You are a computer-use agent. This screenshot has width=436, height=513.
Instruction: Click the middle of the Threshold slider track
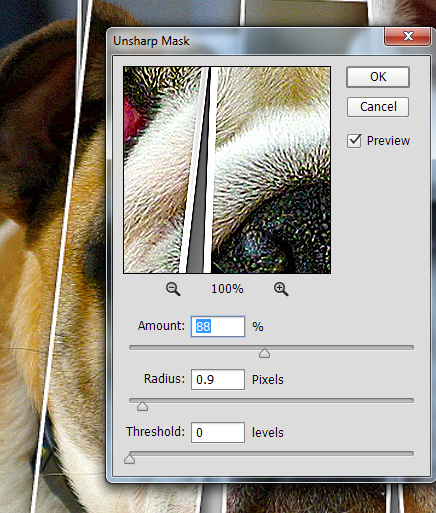click(x=272, y=453)
